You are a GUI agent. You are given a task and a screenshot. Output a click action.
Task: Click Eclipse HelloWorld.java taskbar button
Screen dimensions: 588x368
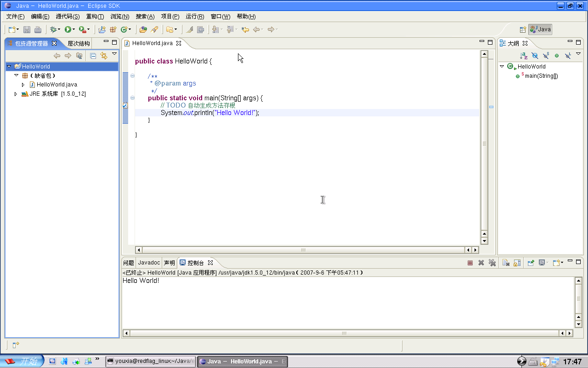click(243, 362)
